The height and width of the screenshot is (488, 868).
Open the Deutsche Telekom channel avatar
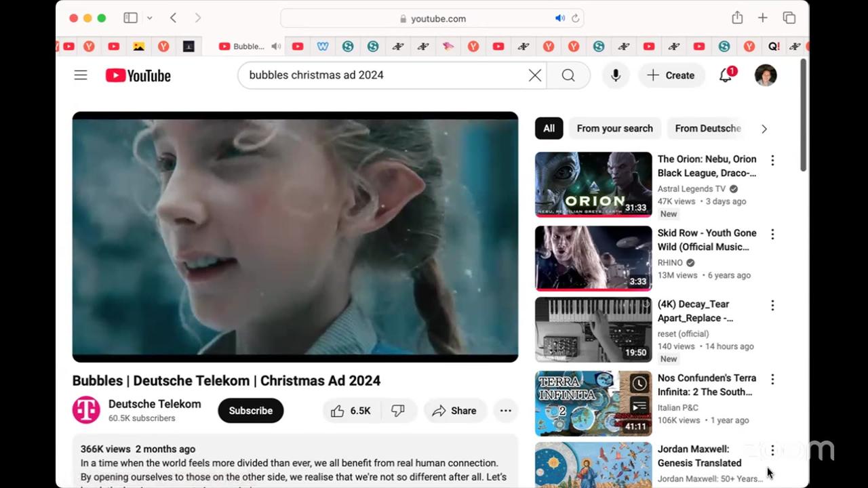click(86, 410)
